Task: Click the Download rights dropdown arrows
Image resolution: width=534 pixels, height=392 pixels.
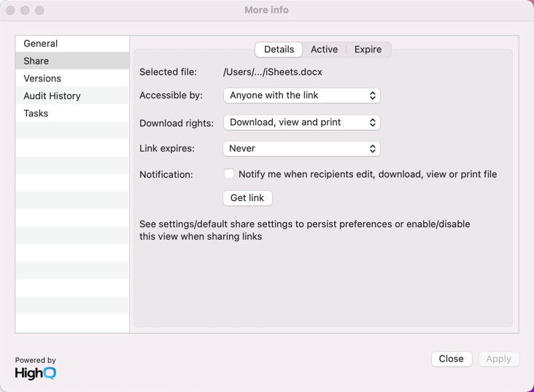Action: (x=373, y=122)
